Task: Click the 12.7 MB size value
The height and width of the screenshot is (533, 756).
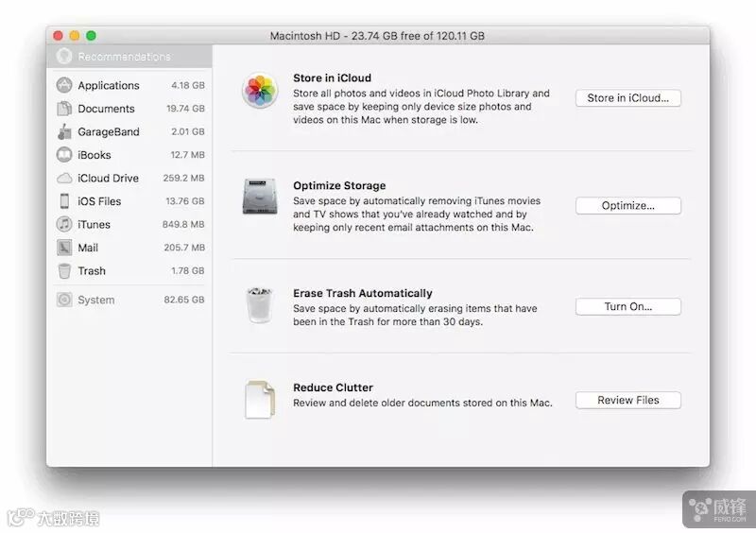Action: [x=187, y=155]
